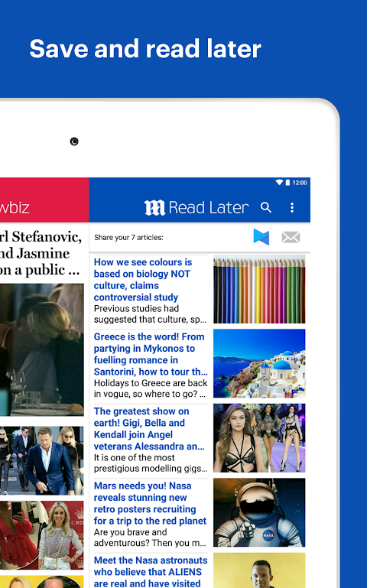
Task: Open the three-dot overflow menu
Action: click(292, 208)
